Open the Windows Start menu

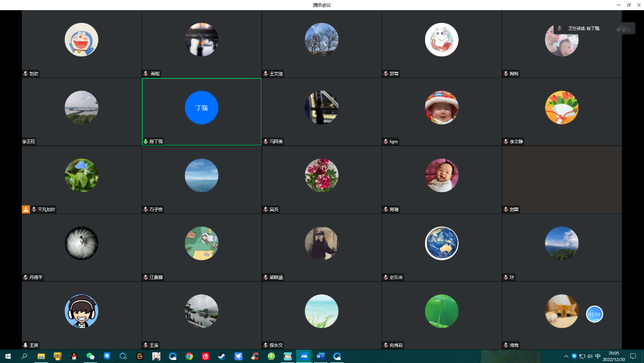(8, 356)
